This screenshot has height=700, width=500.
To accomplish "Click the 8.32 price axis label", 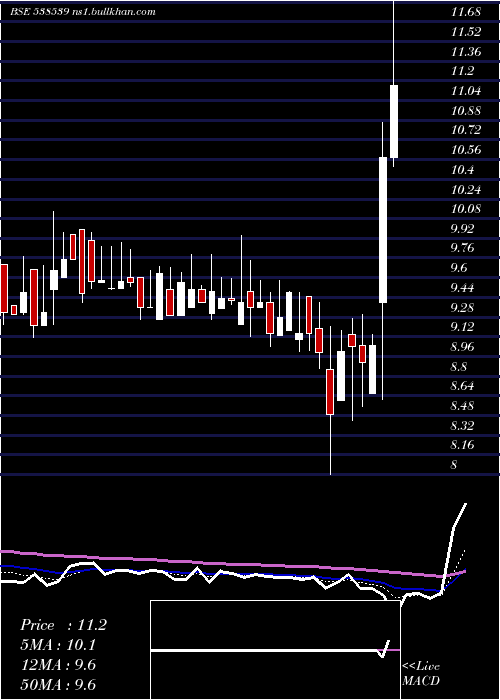I will pos(462,425).
